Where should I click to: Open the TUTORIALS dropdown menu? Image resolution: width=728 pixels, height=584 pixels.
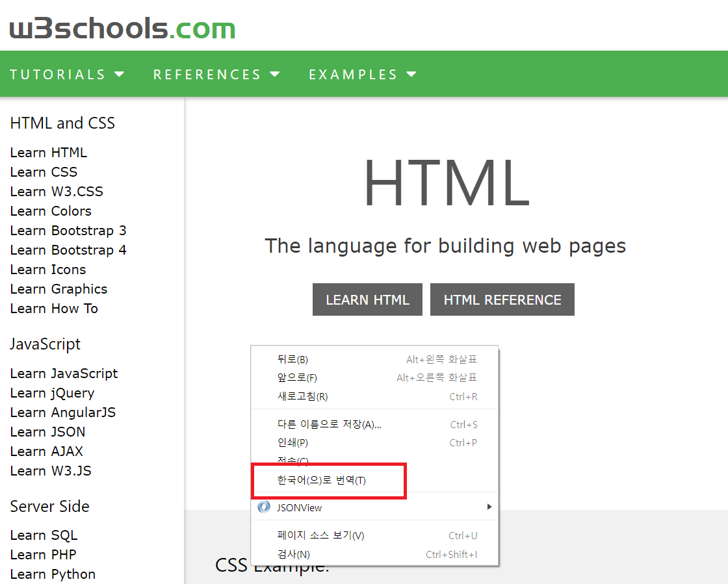point(68,74)
